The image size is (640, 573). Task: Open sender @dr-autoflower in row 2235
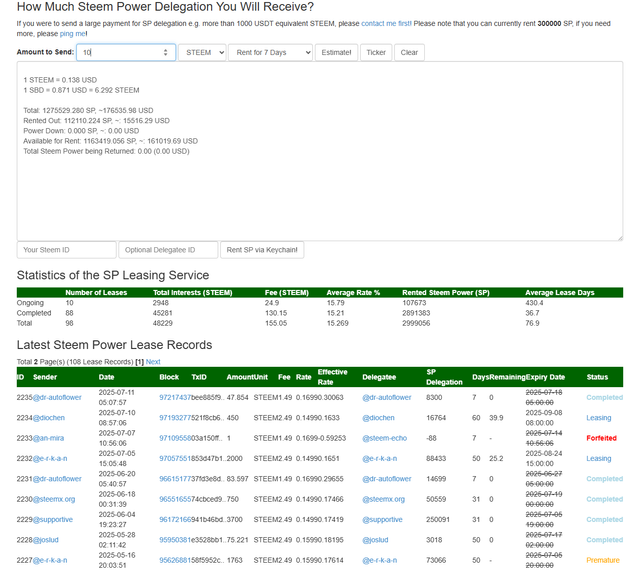coord(57,397)
